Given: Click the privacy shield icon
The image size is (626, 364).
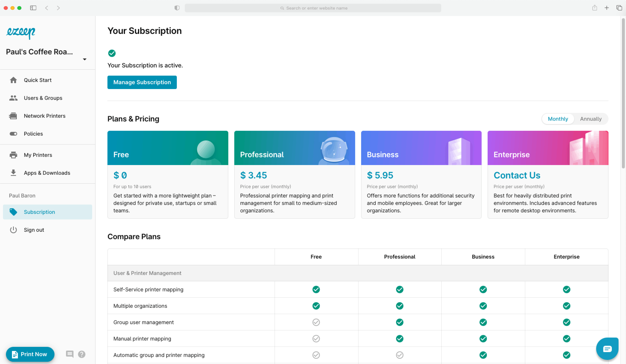Looking at the screenshot, I should click(177, 8).
